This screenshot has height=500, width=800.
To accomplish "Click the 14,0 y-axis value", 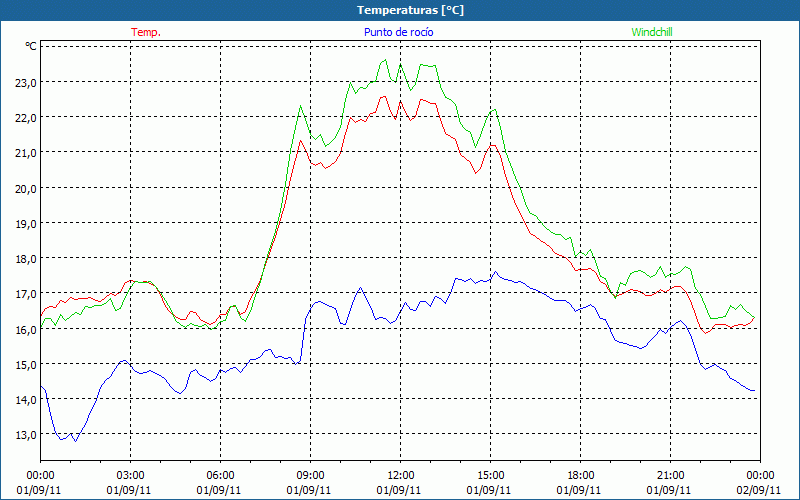I will 26,401.
